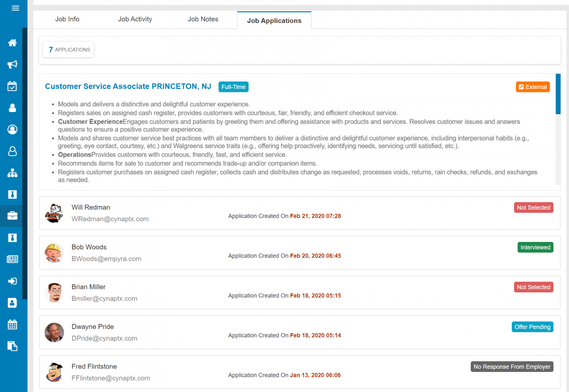
Task: Open the calendar grid icon in sidebar
Action: tap(12, 325)
